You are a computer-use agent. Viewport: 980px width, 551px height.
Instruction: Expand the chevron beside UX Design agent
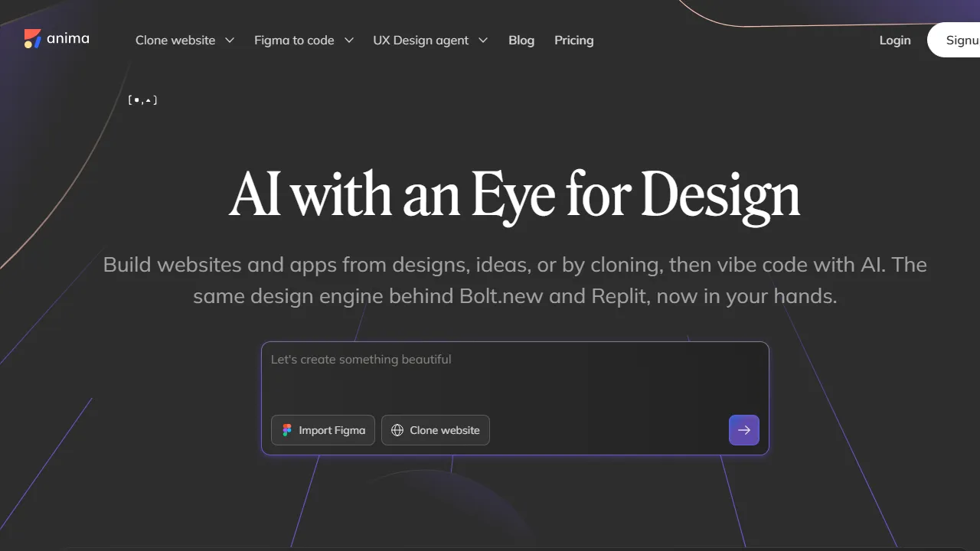pos(482,40)
